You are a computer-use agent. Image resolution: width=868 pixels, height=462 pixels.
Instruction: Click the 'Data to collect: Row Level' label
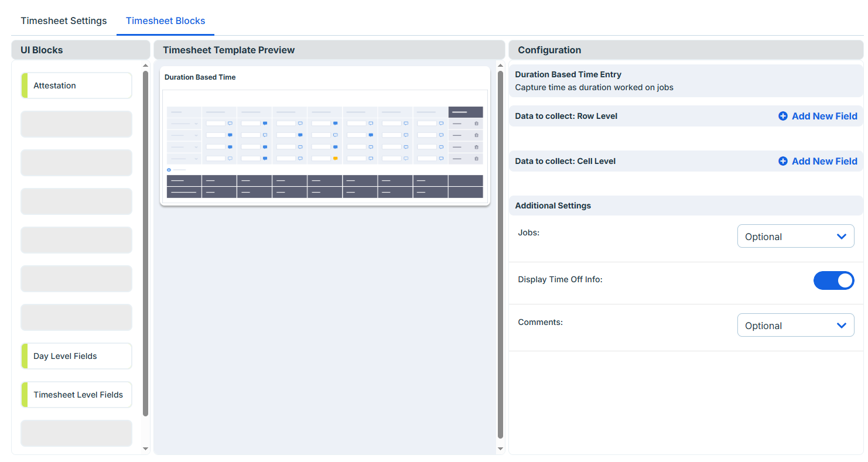click(x=566, y=116)
